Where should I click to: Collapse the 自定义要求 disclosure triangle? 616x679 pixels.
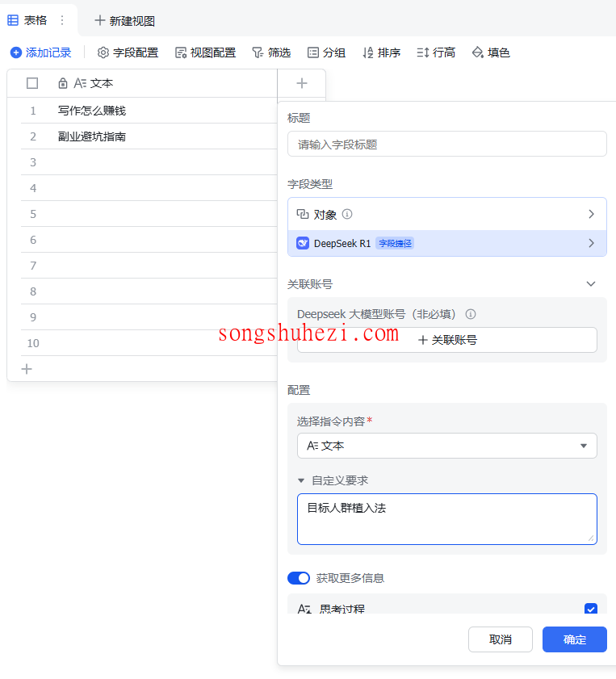tap(301, 480)
